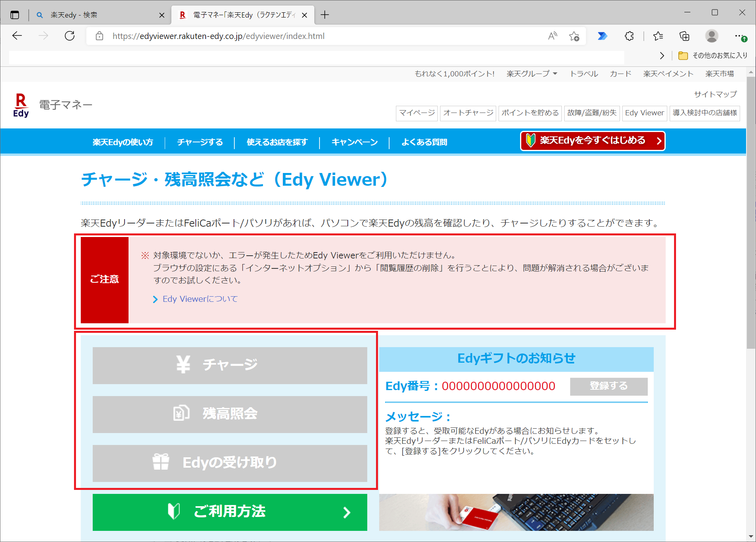Click the blue arrow extension icon

602,36
